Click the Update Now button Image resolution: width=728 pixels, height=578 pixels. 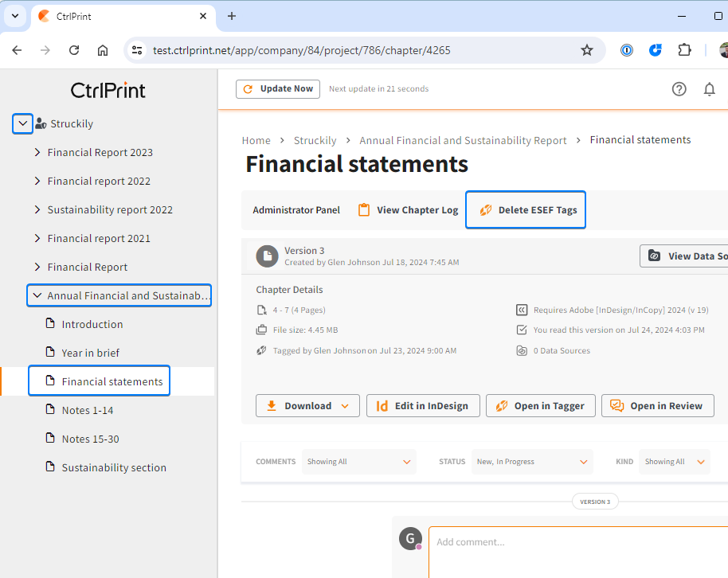pyautogui.click(x=278, y=88)
